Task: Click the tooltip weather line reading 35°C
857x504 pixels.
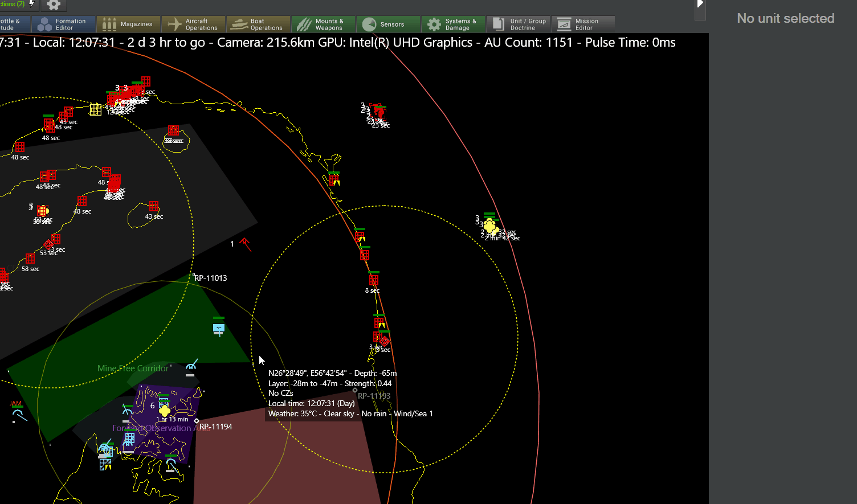Action: click(x=350, y=413)
